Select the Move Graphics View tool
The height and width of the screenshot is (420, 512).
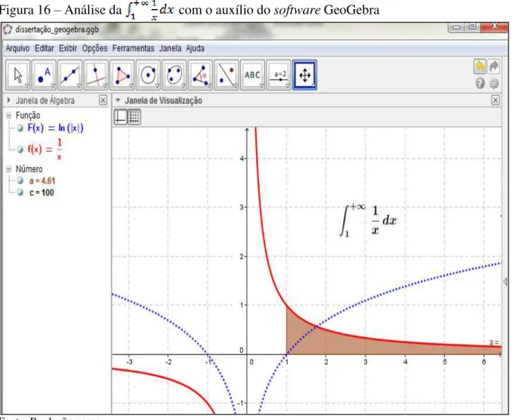coord(304,75)
